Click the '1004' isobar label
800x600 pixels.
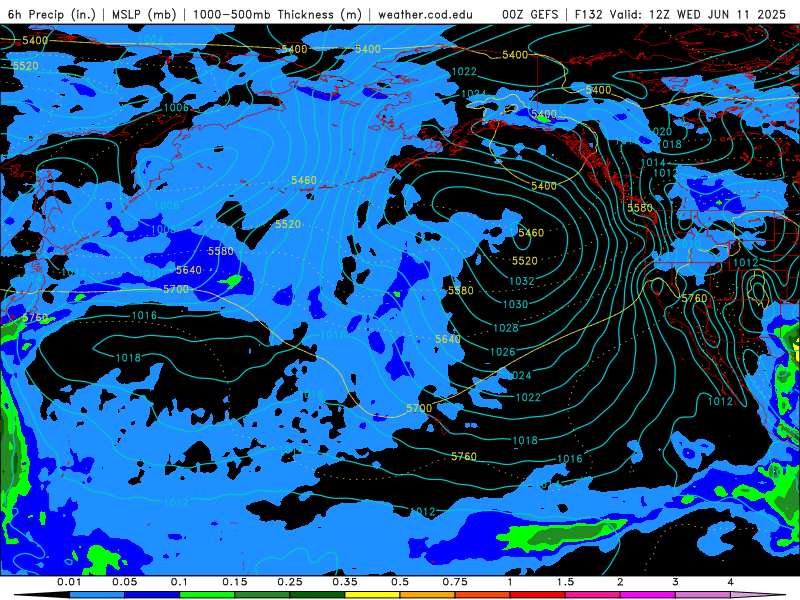[x=151, y=39]
